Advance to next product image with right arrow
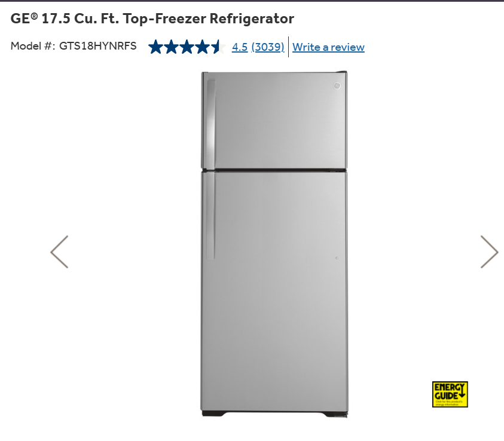504x441 pixels. tap(489, 252)
